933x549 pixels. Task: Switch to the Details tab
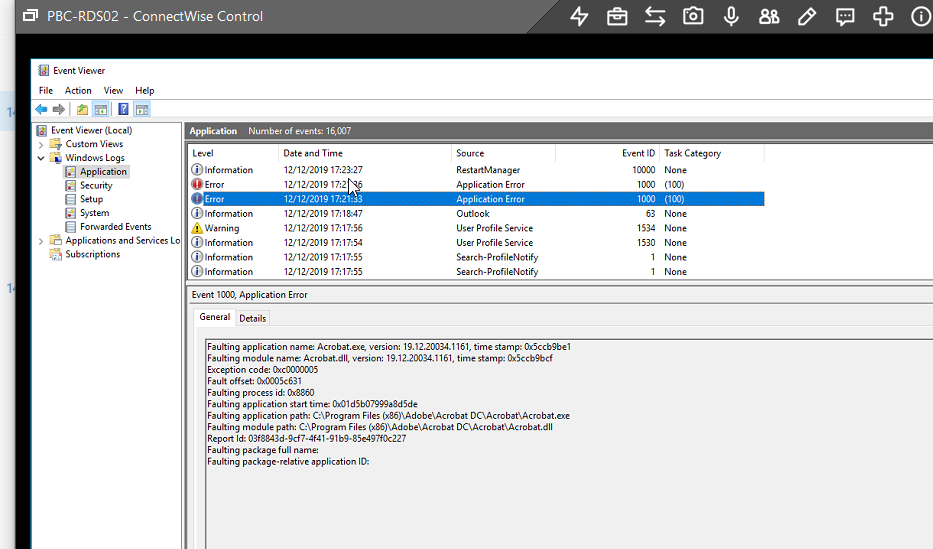pyautogui.click(x=252, y=318)
